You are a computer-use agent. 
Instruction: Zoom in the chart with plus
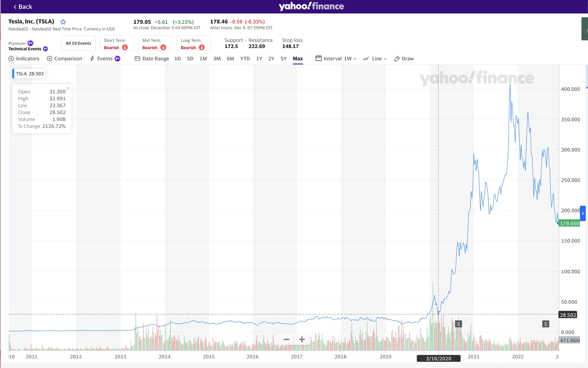tap(302, 339)
